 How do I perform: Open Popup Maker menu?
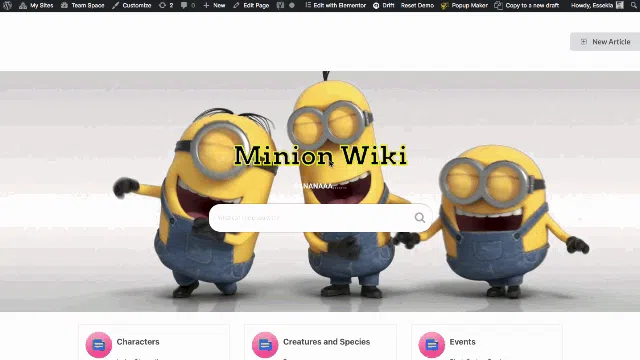pyautogui.click(x=464, y=5)
